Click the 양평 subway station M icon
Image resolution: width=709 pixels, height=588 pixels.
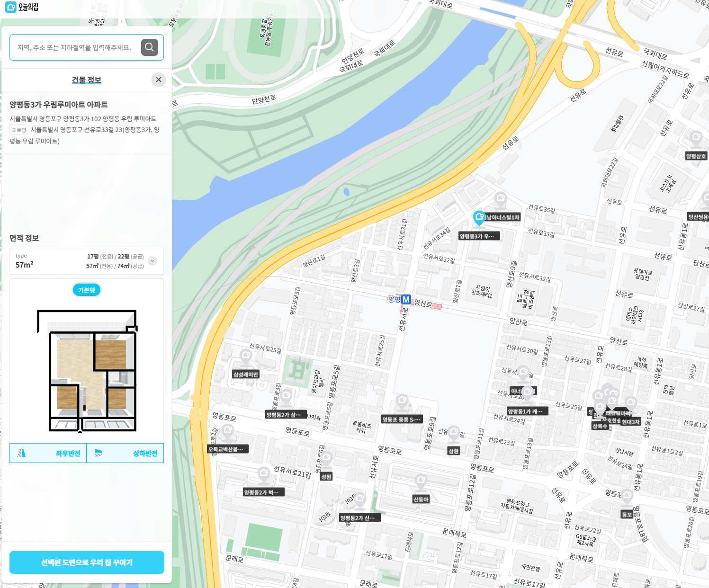pyautogui.click(x=406, y=299)
